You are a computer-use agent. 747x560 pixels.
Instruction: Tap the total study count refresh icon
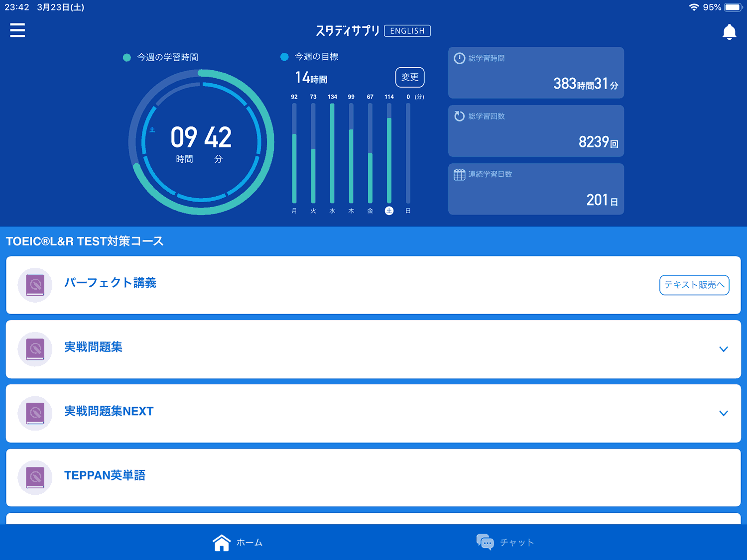tap(459, 116)
